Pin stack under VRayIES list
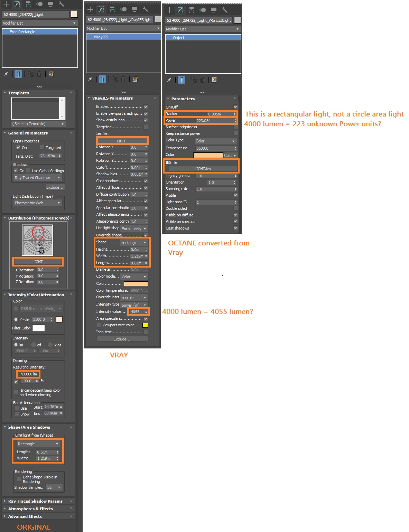This screenshot has height=532, width=409. pos(90,79)
